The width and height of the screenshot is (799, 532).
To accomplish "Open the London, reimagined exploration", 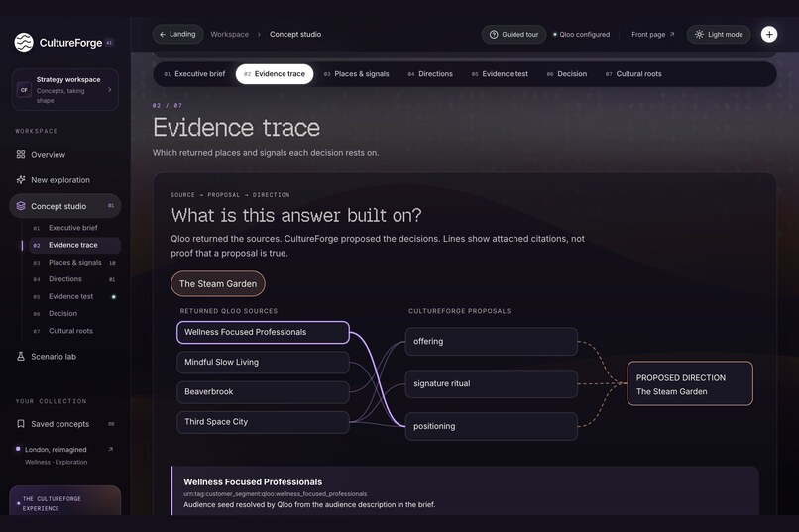I will tap(65, 455).
